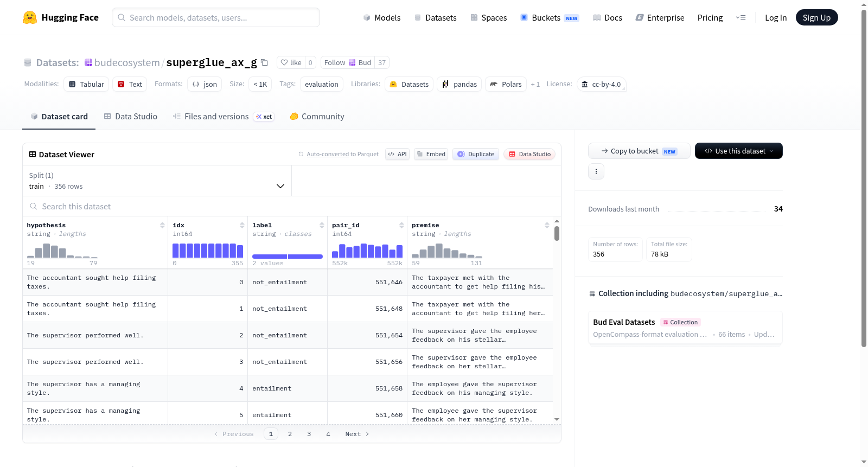Open the more navigation menu icon
The width and height of the screenshot is (868, 467).
(x=741, y=17)
